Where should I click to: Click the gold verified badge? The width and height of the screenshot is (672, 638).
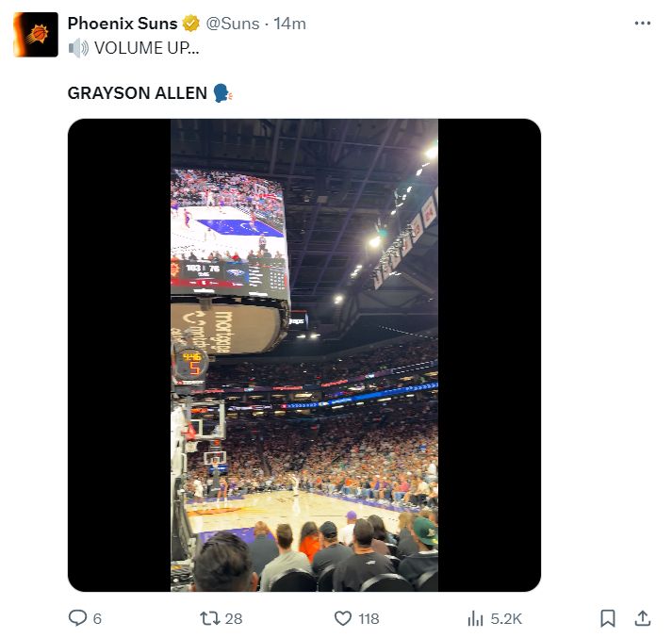tap(191, 24)
